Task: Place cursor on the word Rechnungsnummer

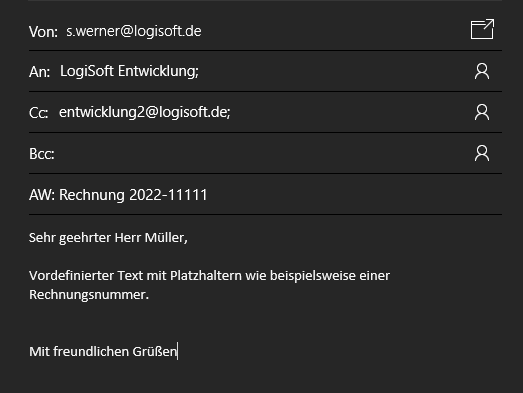Action: [x=89, y=295]
